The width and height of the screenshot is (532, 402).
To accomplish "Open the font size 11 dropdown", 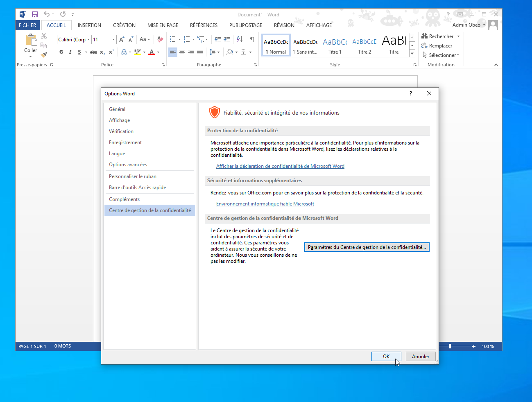I will point(113,39).
